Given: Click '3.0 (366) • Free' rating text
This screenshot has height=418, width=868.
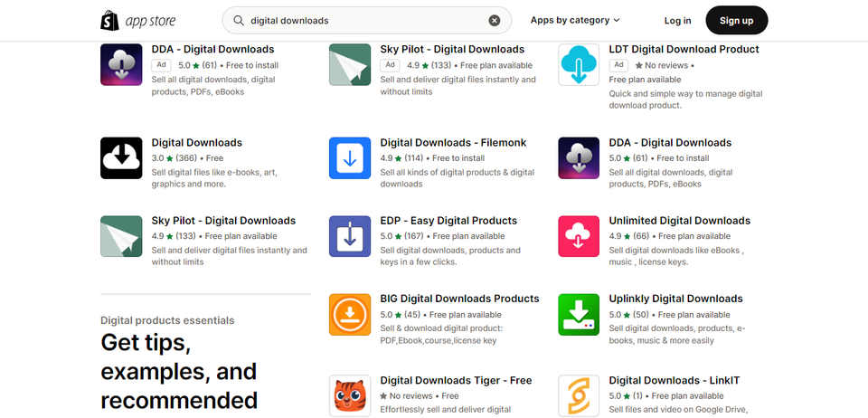Looking at the screenshot, I should (188, 158).
